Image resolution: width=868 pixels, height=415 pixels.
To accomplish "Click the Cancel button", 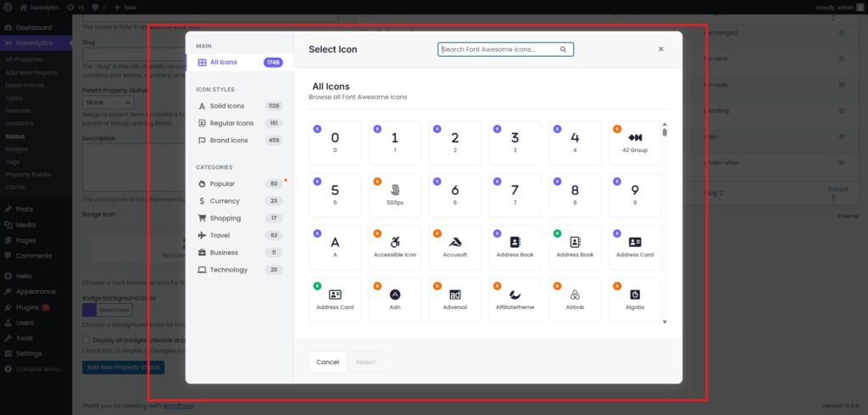I will click(327, 362).
